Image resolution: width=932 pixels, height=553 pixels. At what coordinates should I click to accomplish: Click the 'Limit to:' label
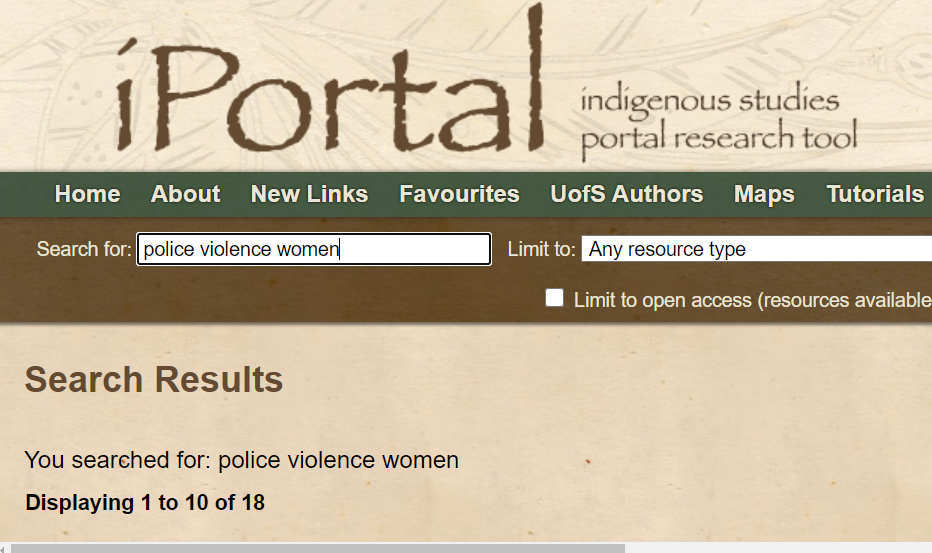pyautogui.click(x=541, y=249)
